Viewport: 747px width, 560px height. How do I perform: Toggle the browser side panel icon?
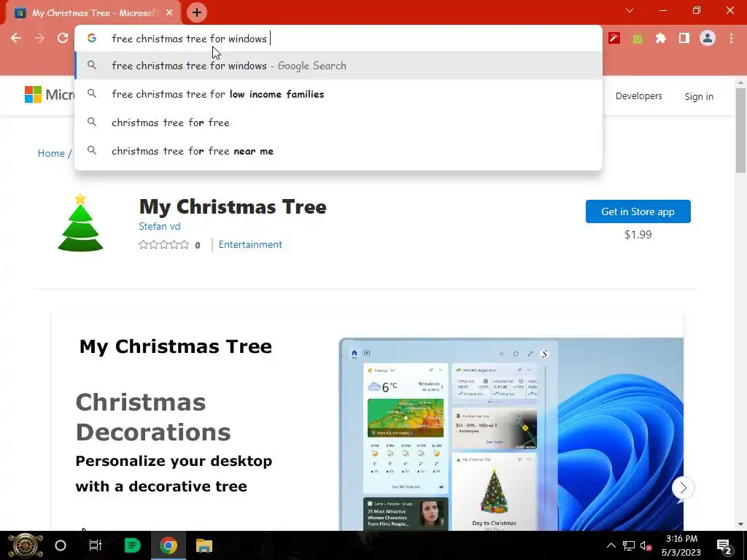(684, 38)
